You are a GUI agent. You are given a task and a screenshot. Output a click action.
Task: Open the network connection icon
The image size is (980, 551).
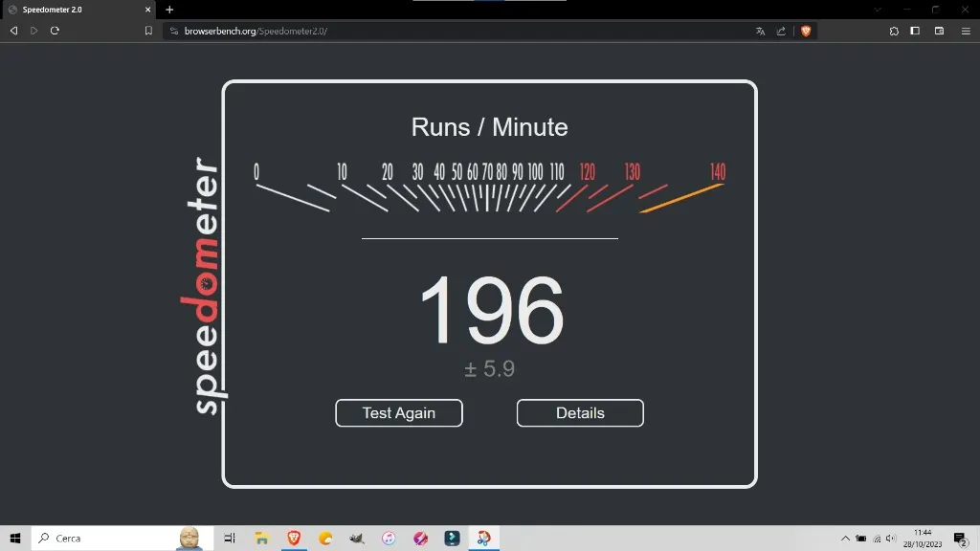(x=877, y=539)
